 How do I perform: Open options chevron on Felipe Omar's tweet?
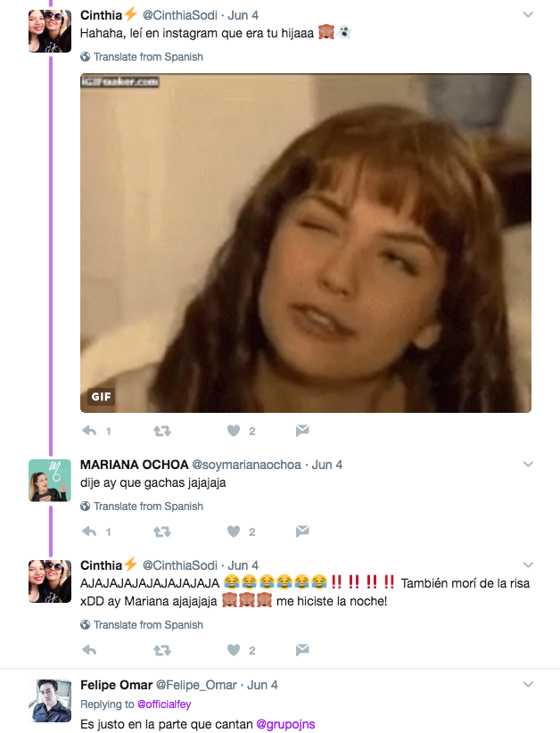528,684
